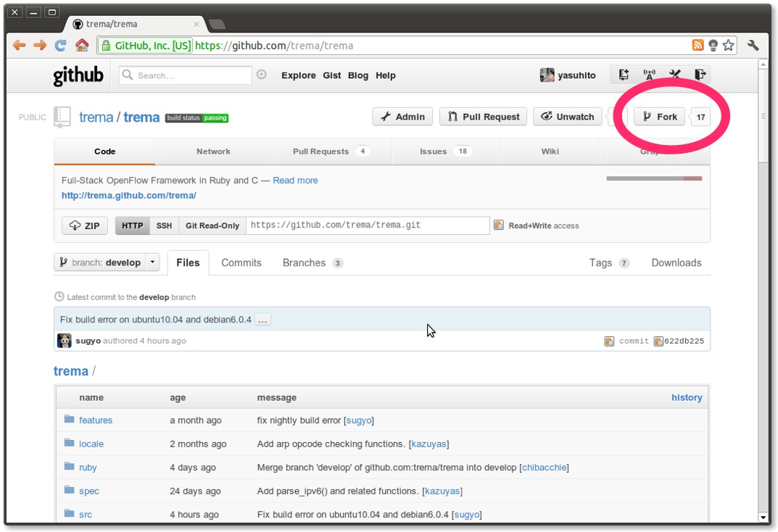
Task: Open the branch: develop dropdown
Action: pos(107,262)
